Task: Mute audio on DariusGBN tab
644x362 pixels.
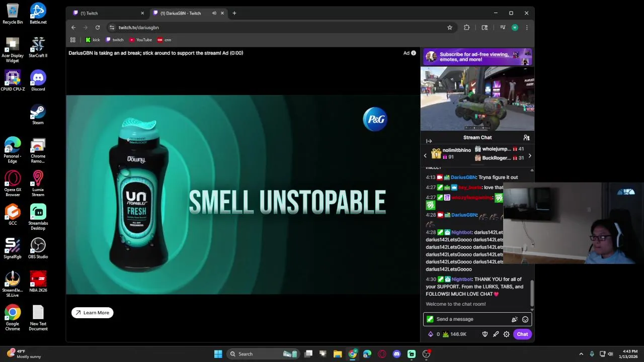Action: click(x=214, y=13)
